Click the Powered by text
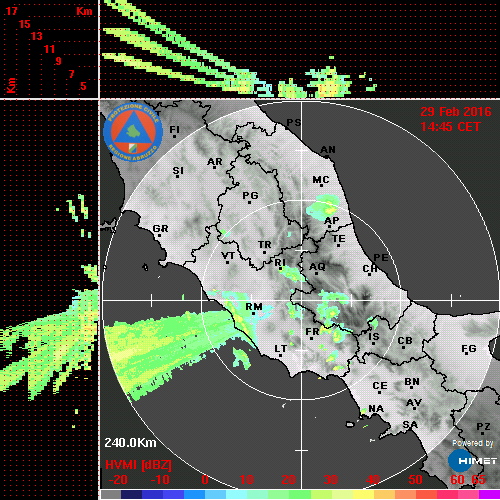The width and height of the screenshot is (500, 500). click(x=472, y=443)
